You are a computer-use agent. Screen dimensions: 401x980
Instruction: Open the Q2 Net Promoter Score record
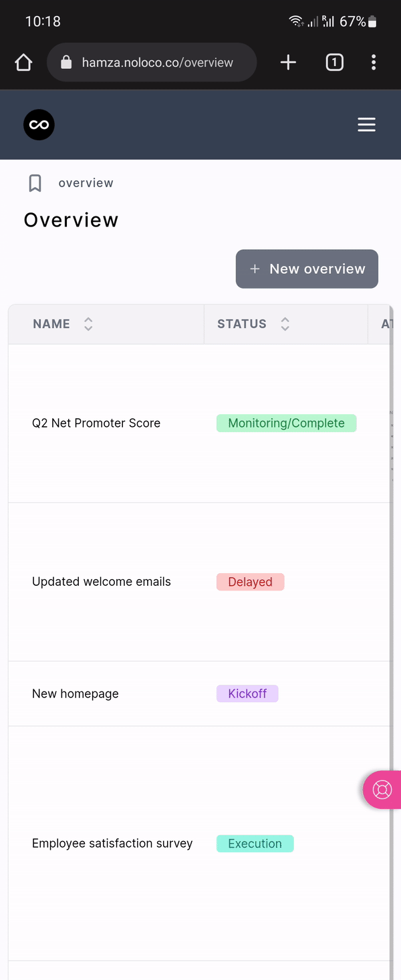pyautogui.click(x=96, y=423)
